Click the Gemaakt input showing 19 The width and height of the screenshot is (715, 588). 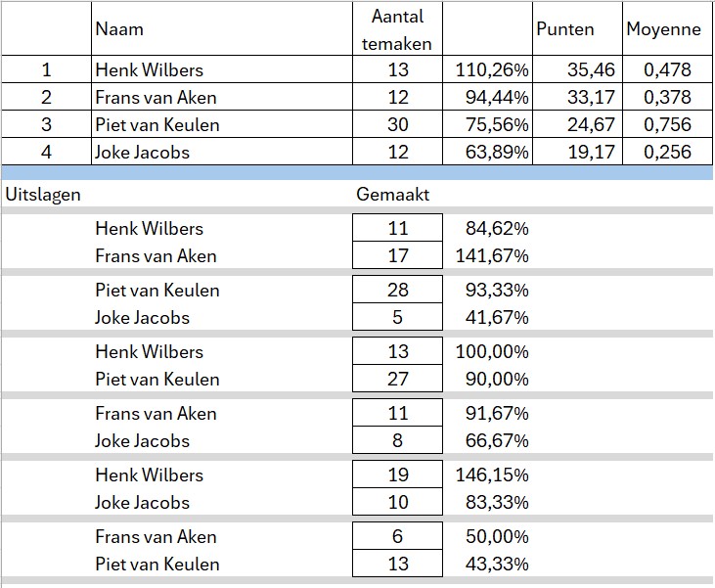click(x=397, y=475)
